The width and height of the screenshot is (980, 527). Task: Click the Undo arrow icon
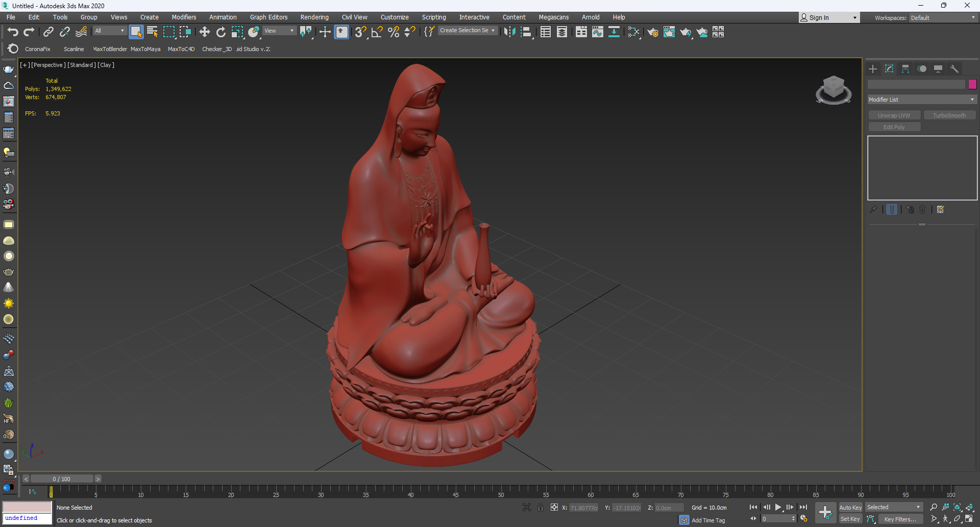(13, 32)
